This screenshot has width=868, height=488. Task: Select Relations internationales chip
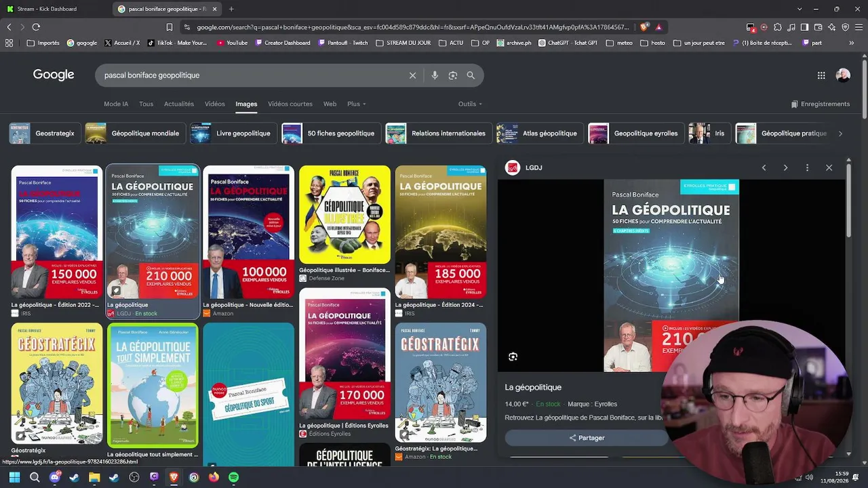pos(439,134)
